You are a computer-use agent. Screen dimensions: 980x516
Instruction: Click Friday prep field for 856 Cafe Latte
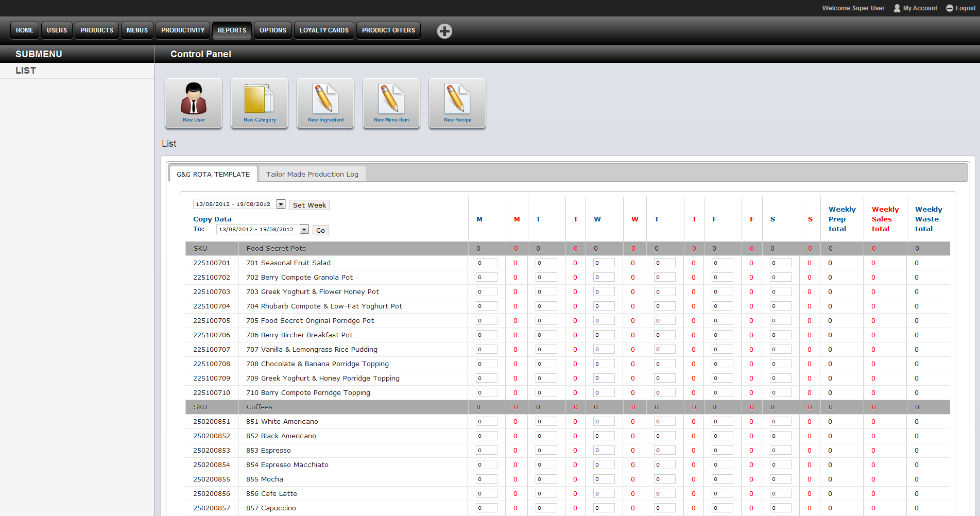click(722, 493)
